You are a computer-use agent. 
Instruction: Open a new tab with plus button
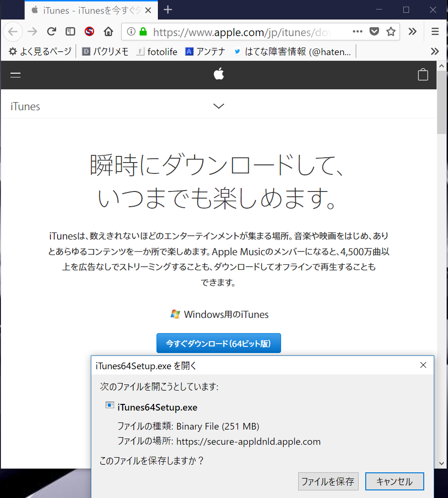pos(168,10)
